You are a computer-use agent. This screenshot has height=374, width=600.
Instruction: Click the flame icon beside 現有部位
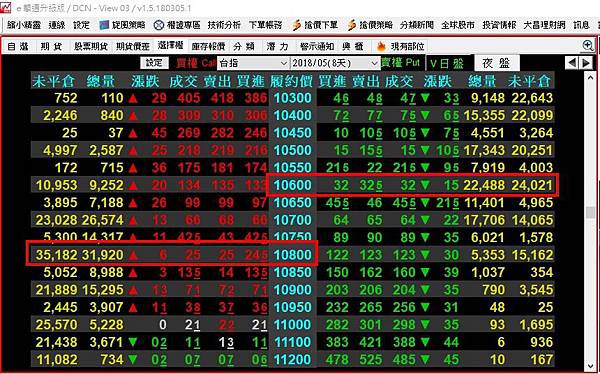coord(381,47)
